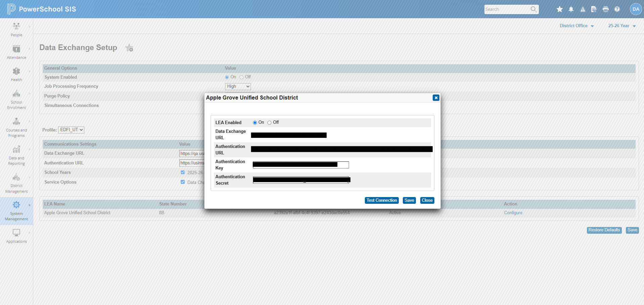The image size is (644, 305).
Task: Open the Profile EDFI_UT dropdown
Action: tap(71, 130)
